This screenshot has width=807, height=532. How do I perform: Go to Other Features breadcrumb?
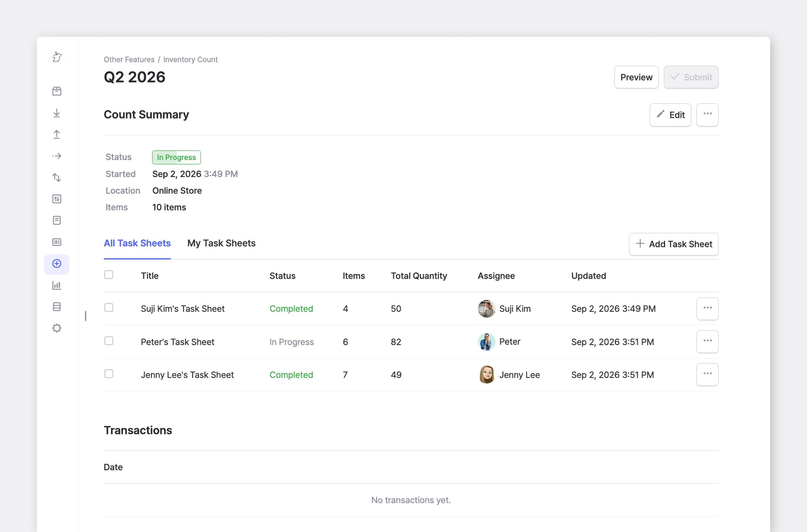[x=129, y=60]
